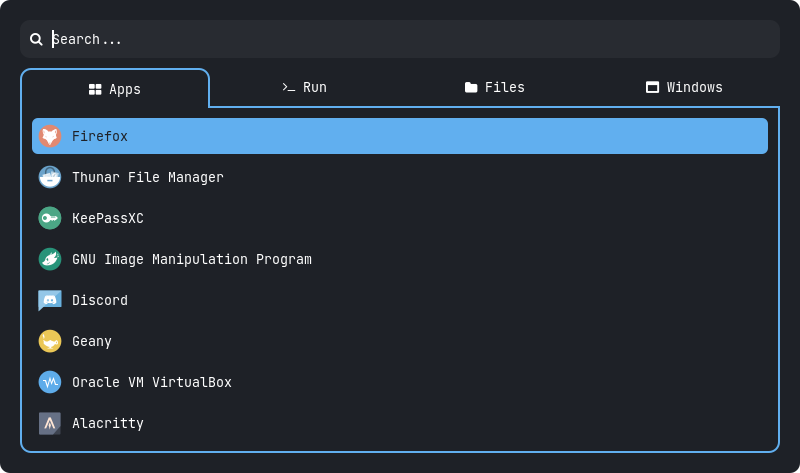The image size is (800, 473).
Task: Click the window icon beside Windows
Action: pyautogui.click(x=652, y=87)
